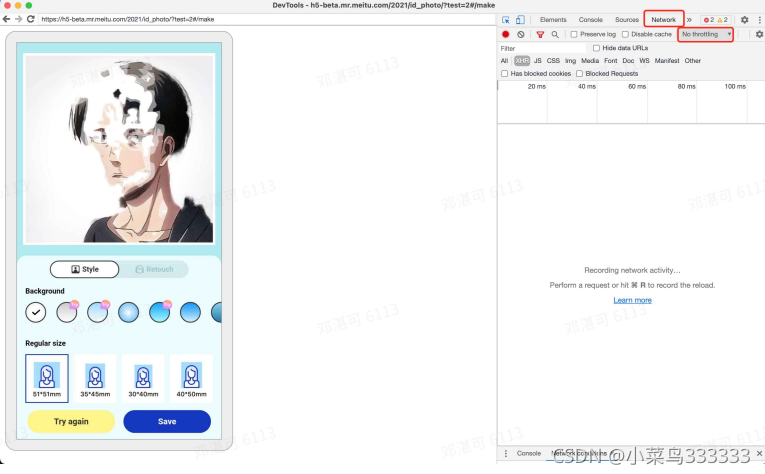Switch to the Console tab at top

[x=590, y=20]
